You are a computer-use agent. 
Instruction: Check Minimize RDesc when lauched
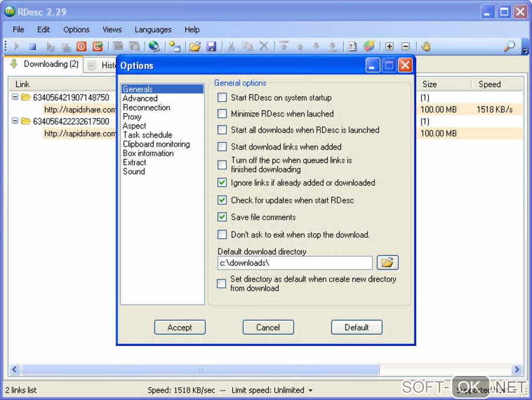pos(222,113)
